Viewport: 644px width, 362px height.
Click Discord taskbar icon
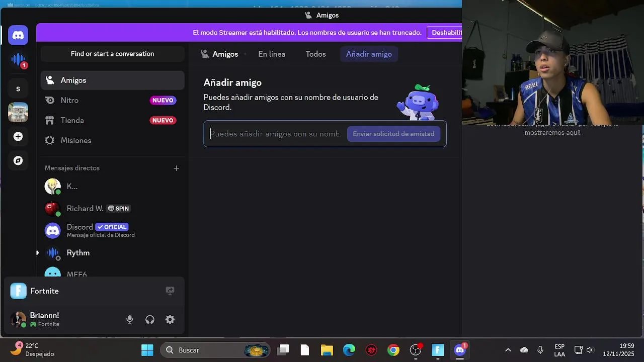pyautogui.click(x=460, y=350)
